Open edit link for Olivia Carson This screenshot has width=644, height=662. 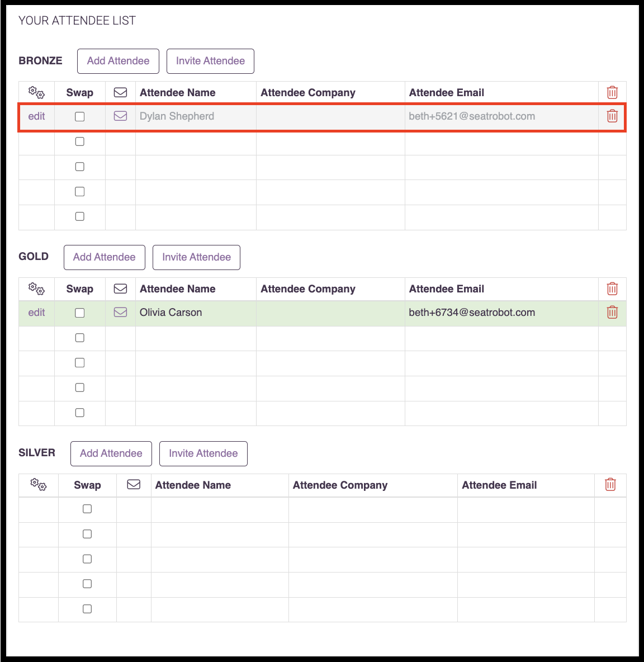point(37,313)
